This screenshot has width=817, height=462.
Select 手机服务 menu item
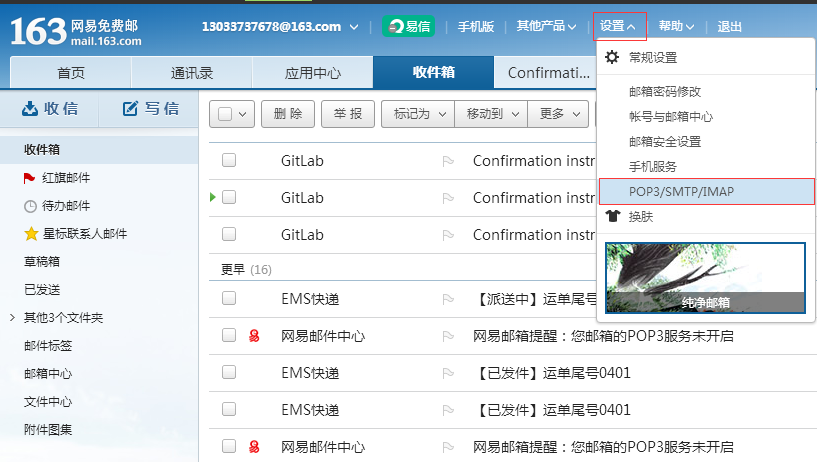(x=652, y=167)
